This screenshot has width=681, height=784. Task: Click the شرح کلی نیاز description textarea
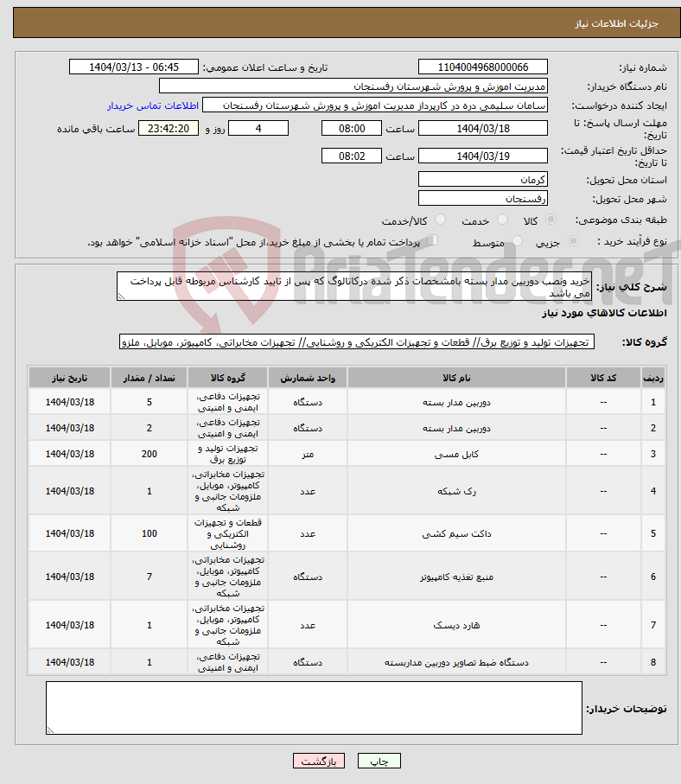[354, 286]
